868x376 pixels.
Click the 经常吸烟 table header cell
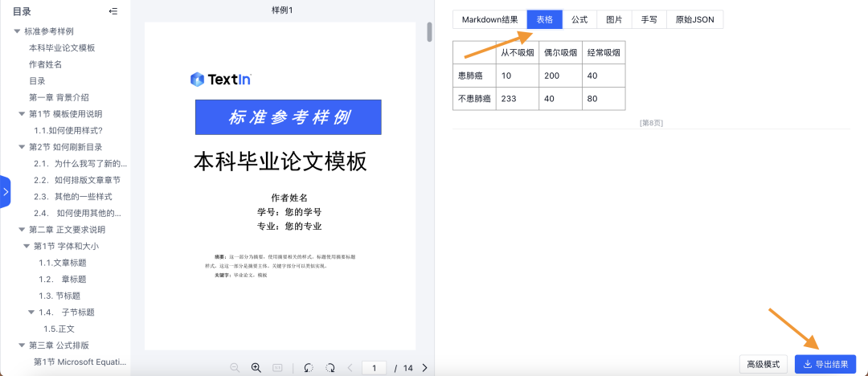604,52
